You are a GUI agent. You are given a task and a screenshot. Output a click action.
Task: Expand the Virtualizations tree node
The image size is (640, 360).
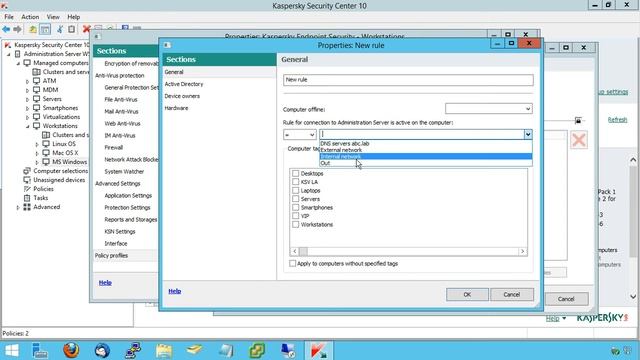pyautogui.click(x=27, y=117)
